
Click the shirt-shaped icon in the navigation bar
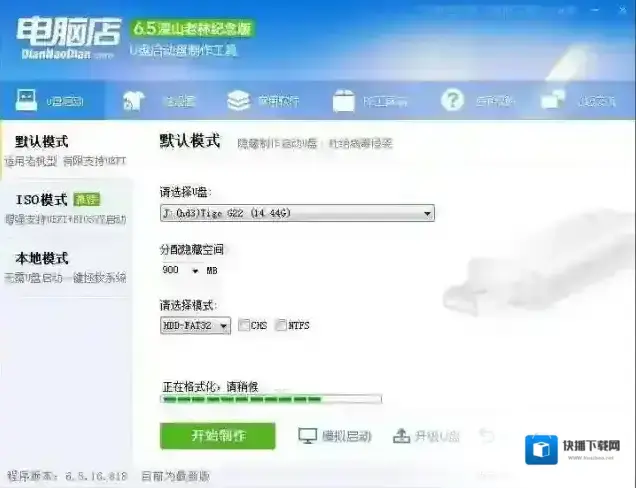tap(133, 101)
